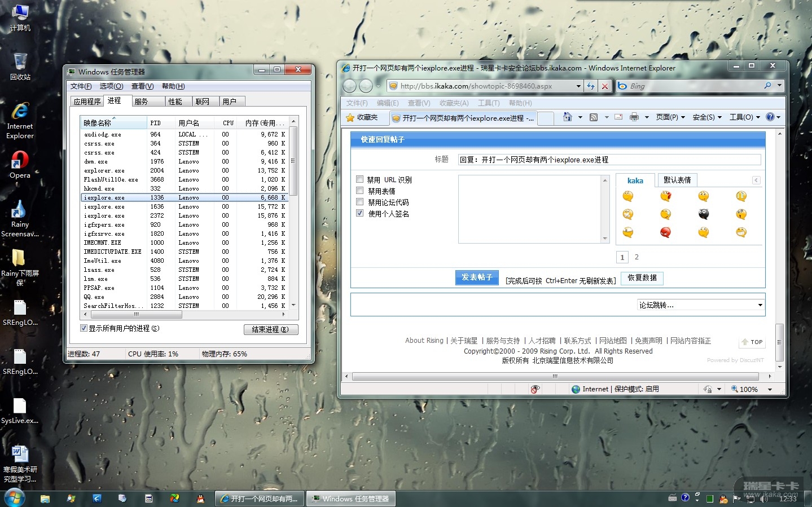Enable the disable URL recognition checkbox
Screen dimensions: 812x507
coord(359,179)
